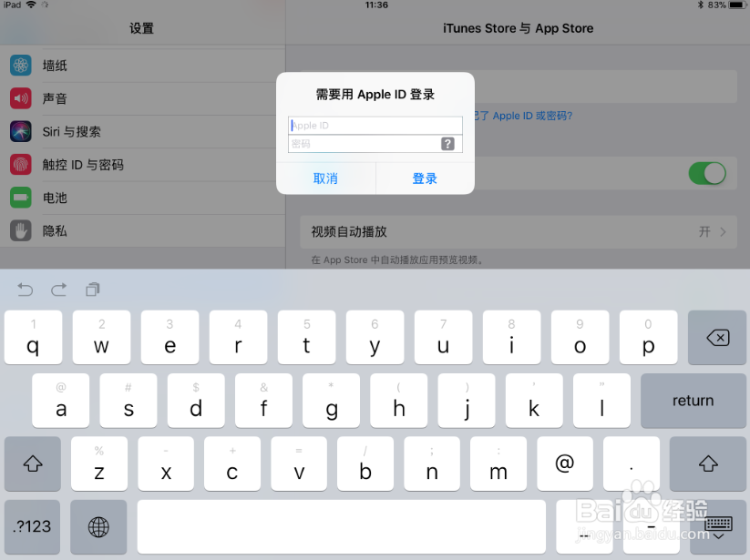Screen dimensions: 750x560
Task: Tap the i key
Action: 512,338
